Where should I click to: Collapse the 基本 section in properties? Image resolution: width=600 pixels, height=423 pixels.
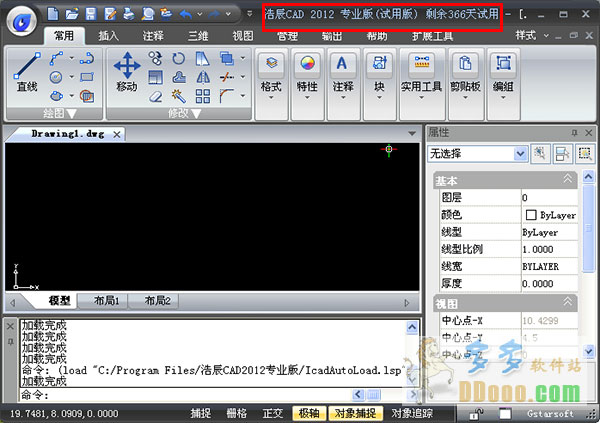(567, 179)
